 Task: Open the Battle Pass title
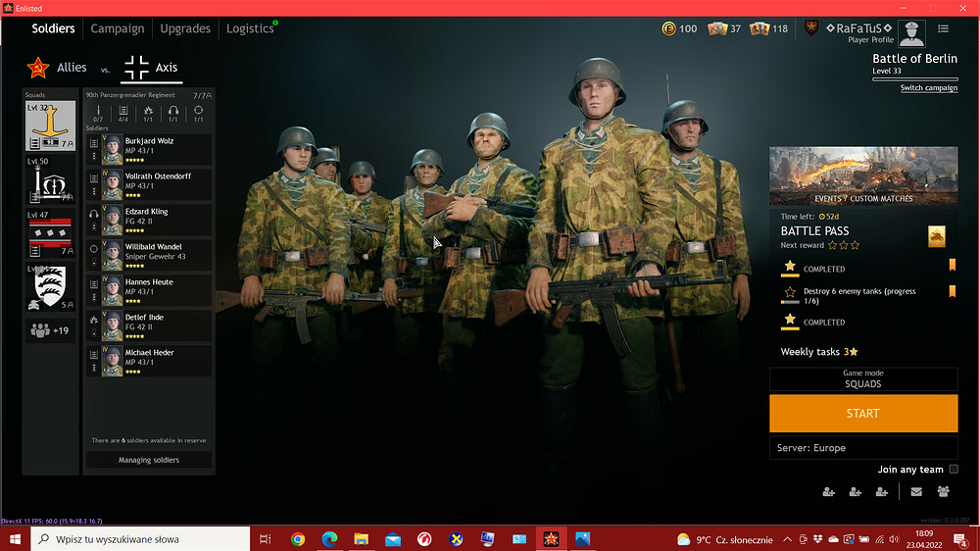(814, 230)
